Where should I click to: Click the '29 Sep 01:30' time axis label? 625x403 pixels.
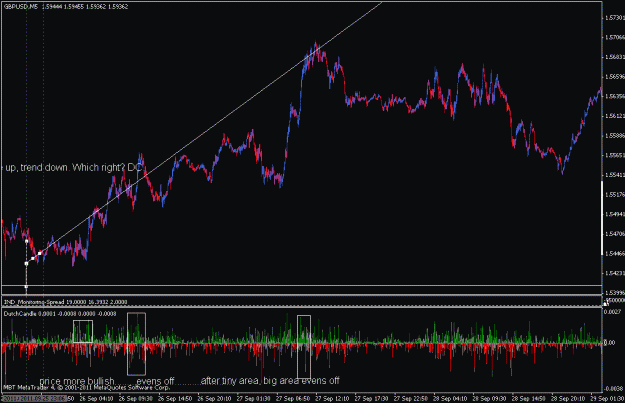tap(607, 399)
